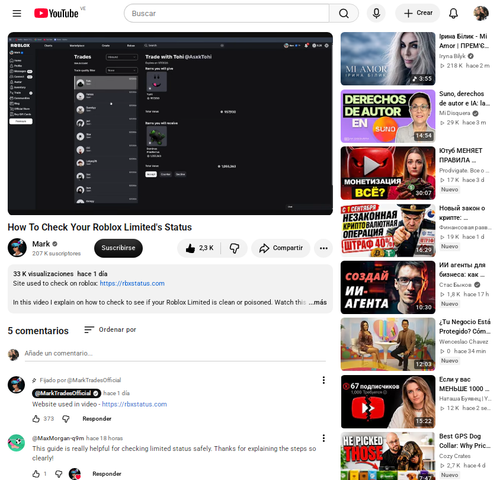The height and width of the screenshot is (480, 500).
Task: Open Iryna Bilyk channel name
Action: tap(452, 56)
